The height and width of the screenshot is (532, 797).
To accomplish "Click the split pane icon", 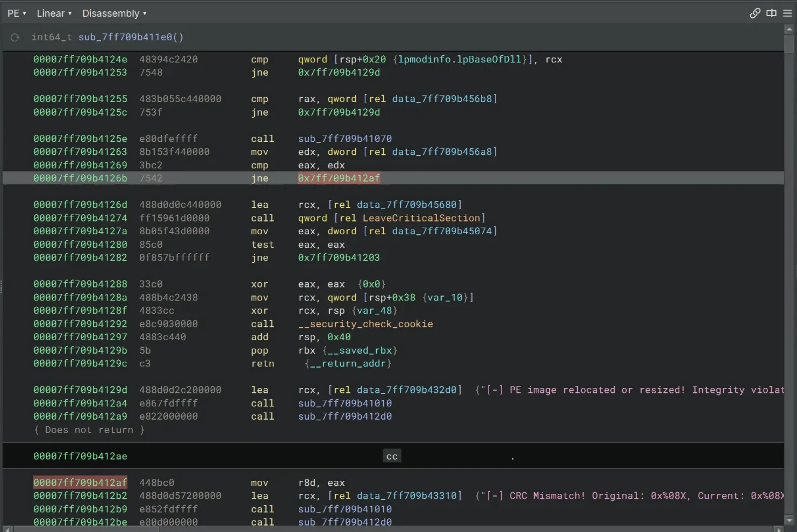I will point(771,13).
